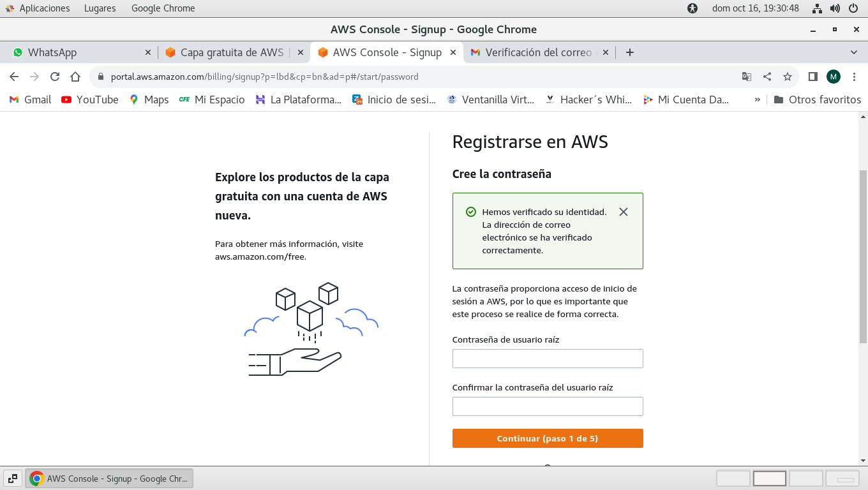Image resolution: width=868 pixels, height=490 pixels.
Task: Expand the tab search dropdown arrow
Action: [x=854, y=52]
